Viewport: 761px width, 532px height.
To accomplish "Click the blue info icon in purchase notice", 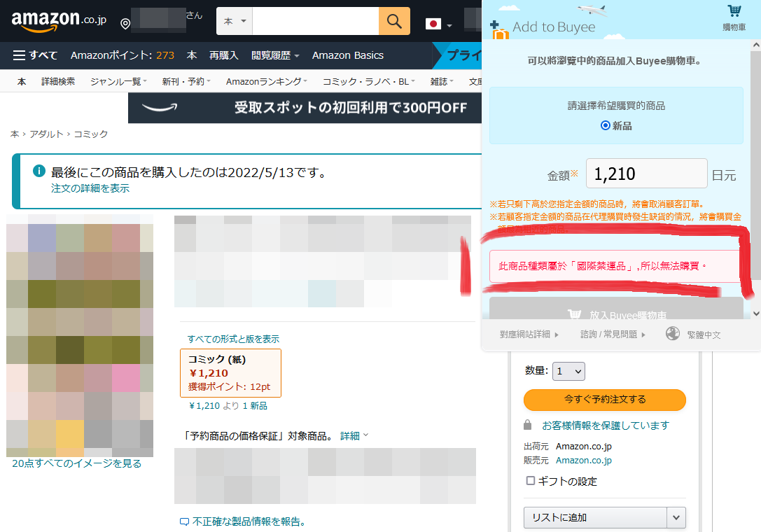I will coord(39,171).
